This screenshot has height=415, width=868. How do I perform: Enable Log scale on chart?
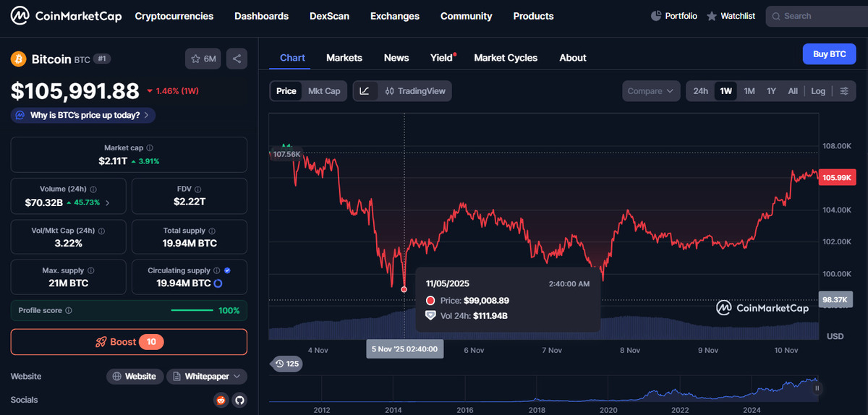pyautogui.click(x=818, y=91)
